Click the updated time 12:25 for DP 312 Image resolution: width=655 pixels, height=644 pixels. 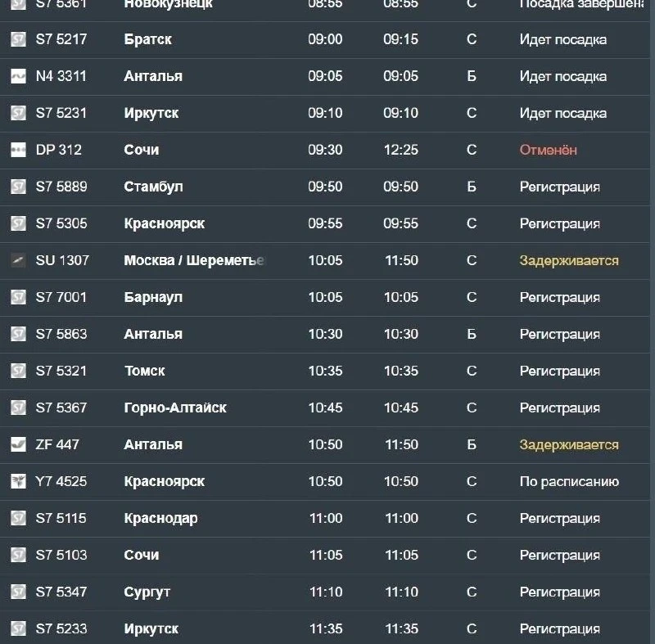point(401,150)
